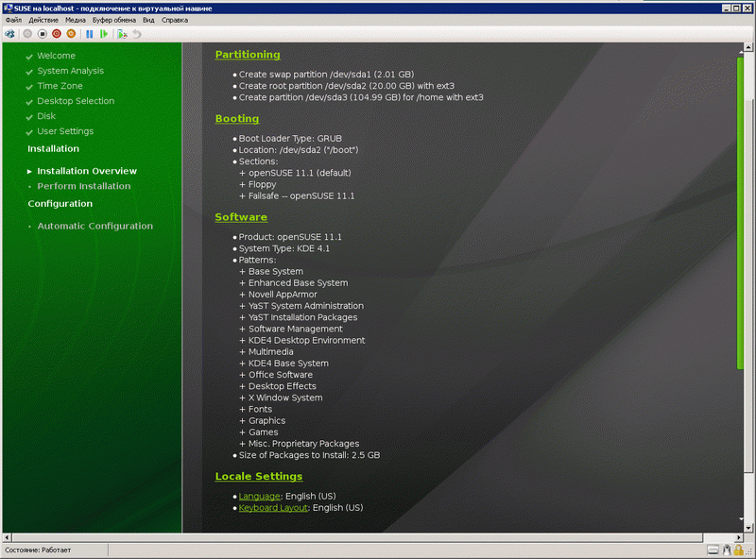The image size is (756, 559).
Task: Click the 'Novell AppArmor' pattern
Action: coord(283,295)
